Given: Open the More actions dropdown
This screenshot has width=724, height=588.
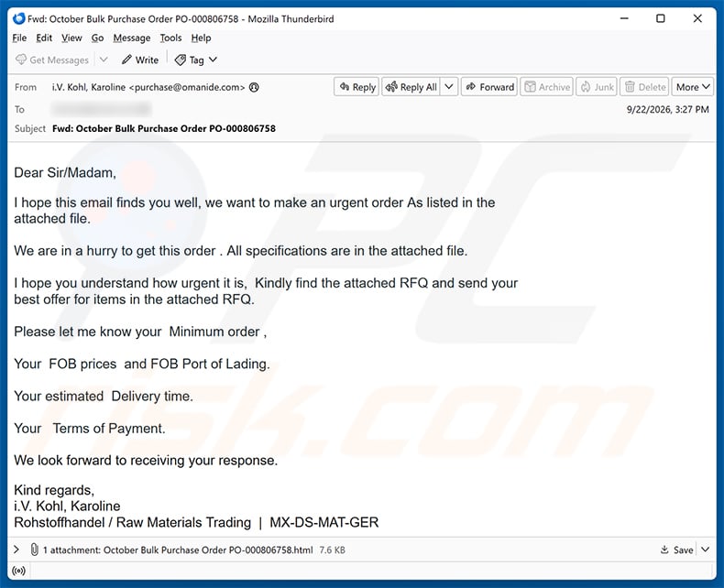Looking at the screenshot, I should click(x=693, y=87).
